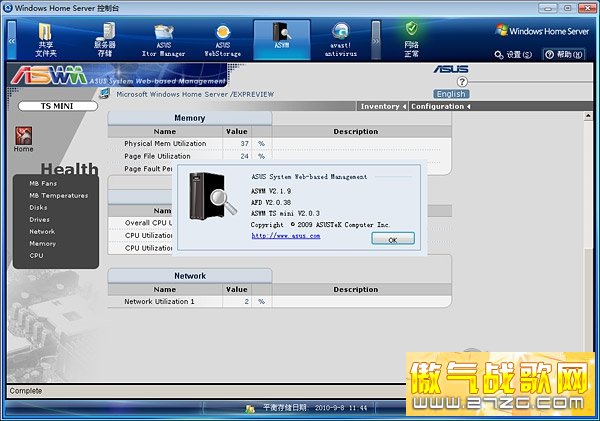Image resolution: width=600 pixels, height=421 pixels.
Task: Click the storage balance status icon
Action: (250, 409)
